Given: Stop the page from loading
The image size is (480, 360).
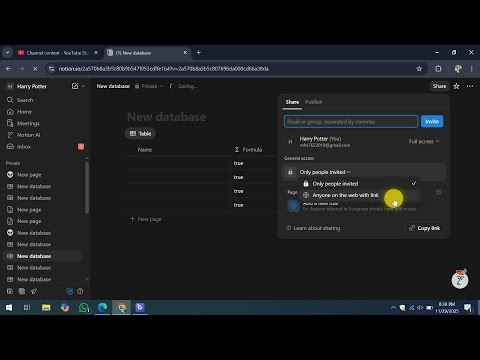Looking at the screenshot, I should pyautogui.click(x=35, y=69).
